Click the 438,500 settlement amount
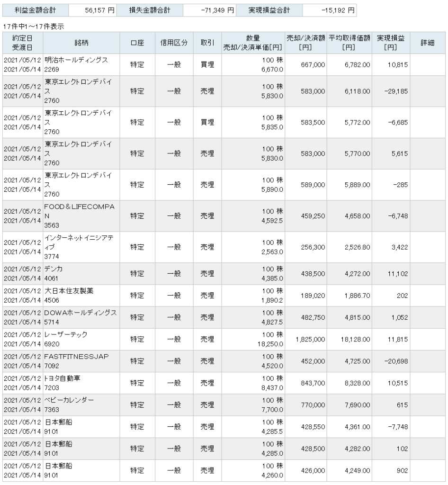 point(313,274)
